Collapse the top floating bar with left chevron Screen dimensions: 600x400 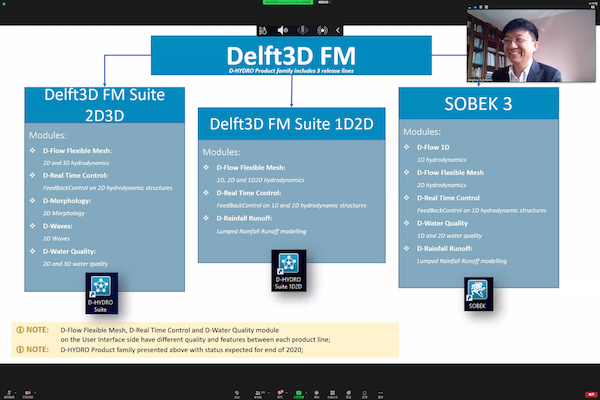[x=338, y=30]
